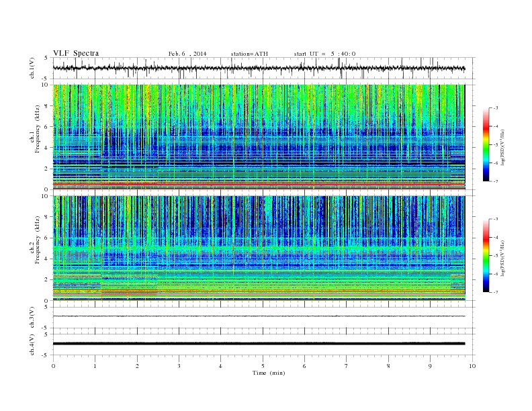Click the "station=ATH" label

(x=249, y=54)
